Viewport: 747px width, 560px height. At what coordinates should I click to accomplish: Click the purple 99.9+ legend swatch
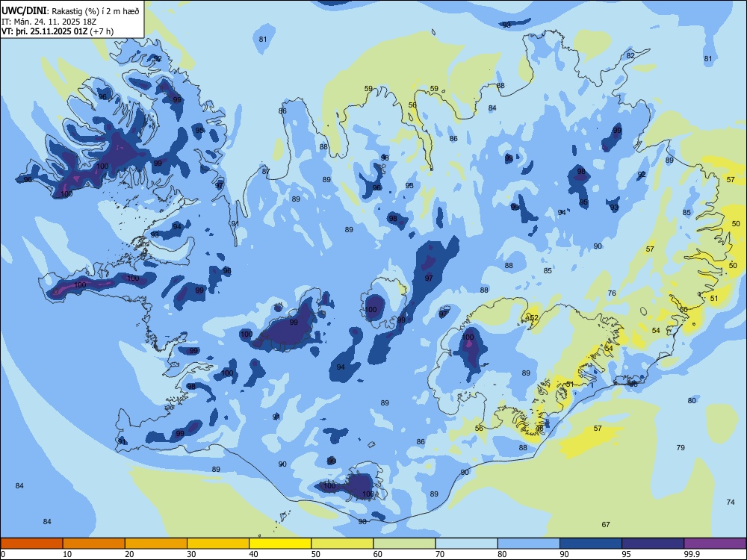click(x=715, y=544)
